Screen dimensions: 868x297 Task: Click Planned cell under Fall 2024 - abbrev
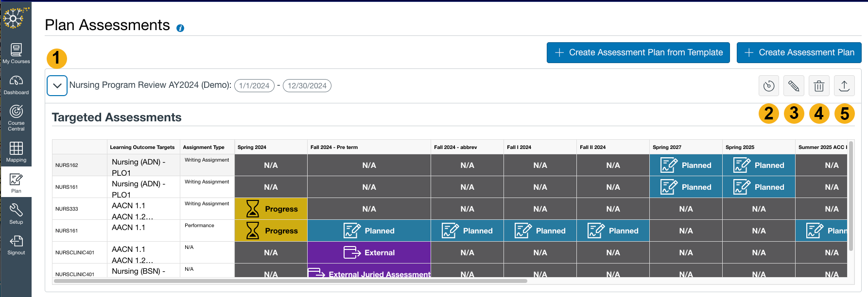pos(467,231)
